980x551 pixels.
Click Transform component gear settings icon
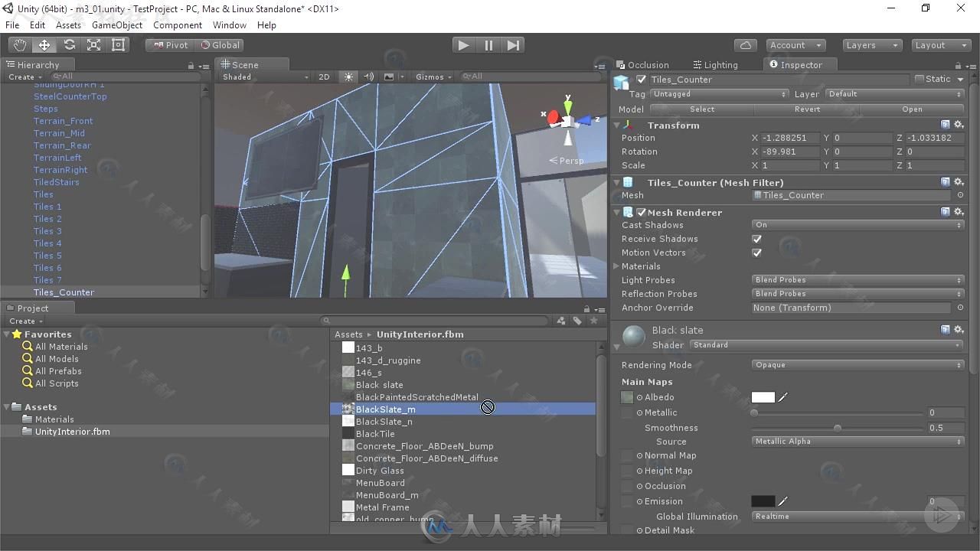tap(959, 125)
